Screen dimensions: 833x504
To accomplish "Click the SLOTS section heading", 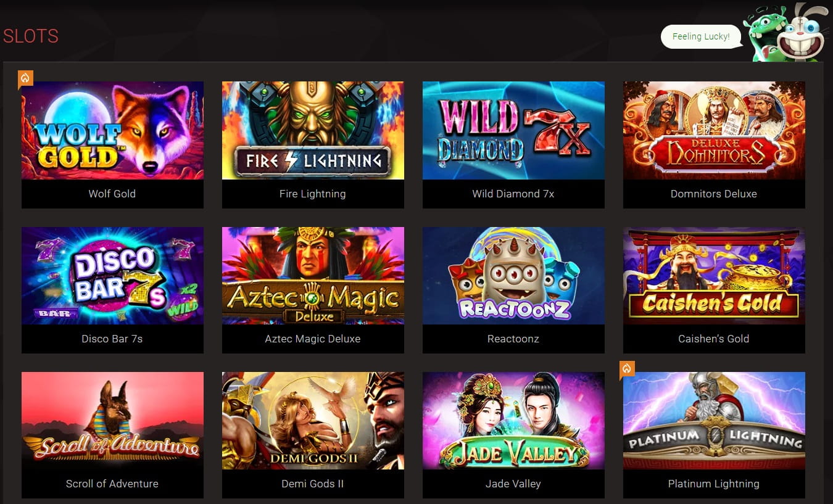I will coord(31,36).
